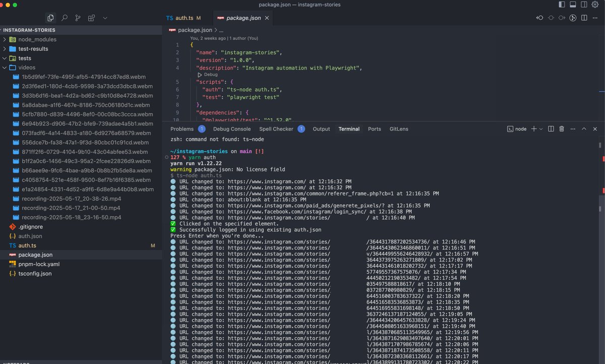Split the terminal pane

coord(551,129)
